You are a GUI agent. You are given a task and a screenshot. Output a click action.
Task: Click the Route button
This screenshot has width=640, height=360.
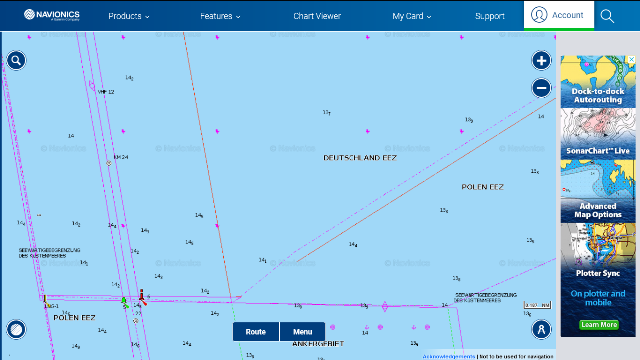coord(256,331)
